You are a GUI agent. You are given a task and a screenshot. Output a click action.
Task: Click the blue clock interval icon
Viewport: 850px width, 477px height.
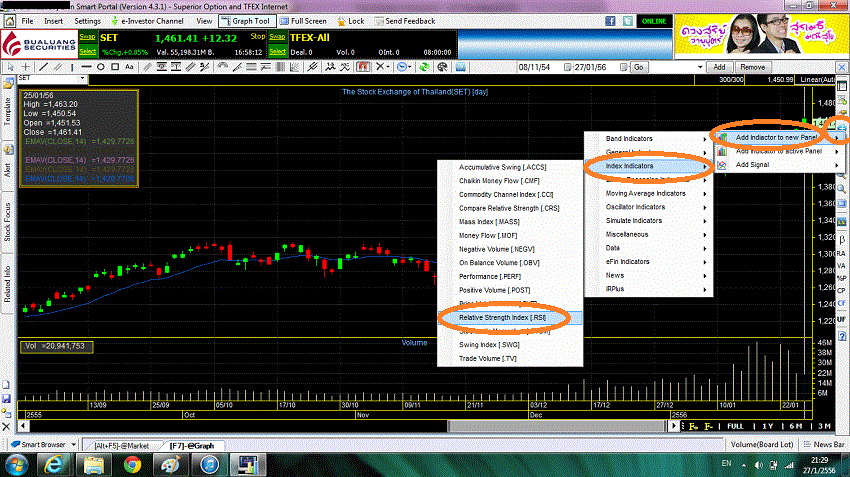point(402,67)
